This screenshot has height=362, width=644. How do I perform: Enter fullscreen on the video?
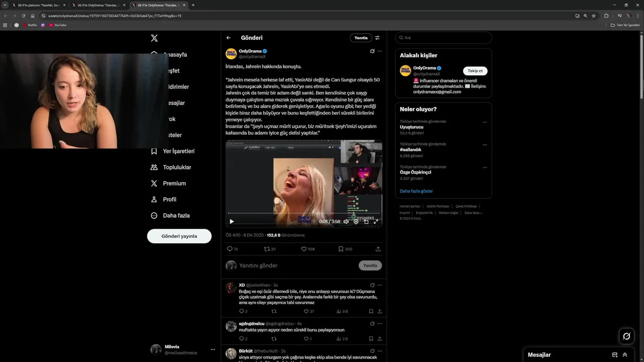pyautogui.click(x=376, y=221)
